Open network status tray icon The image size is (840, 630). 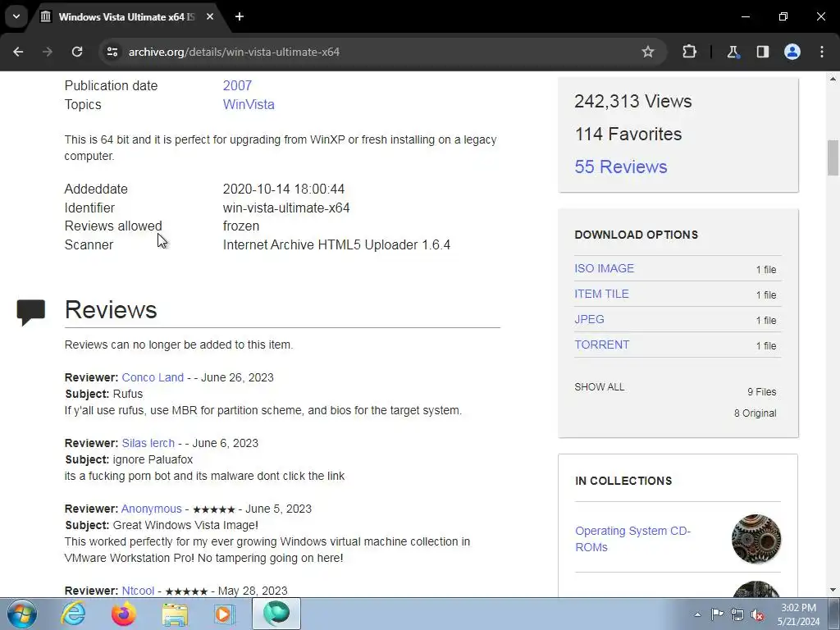pyautogui.click(x=737, y=614)
